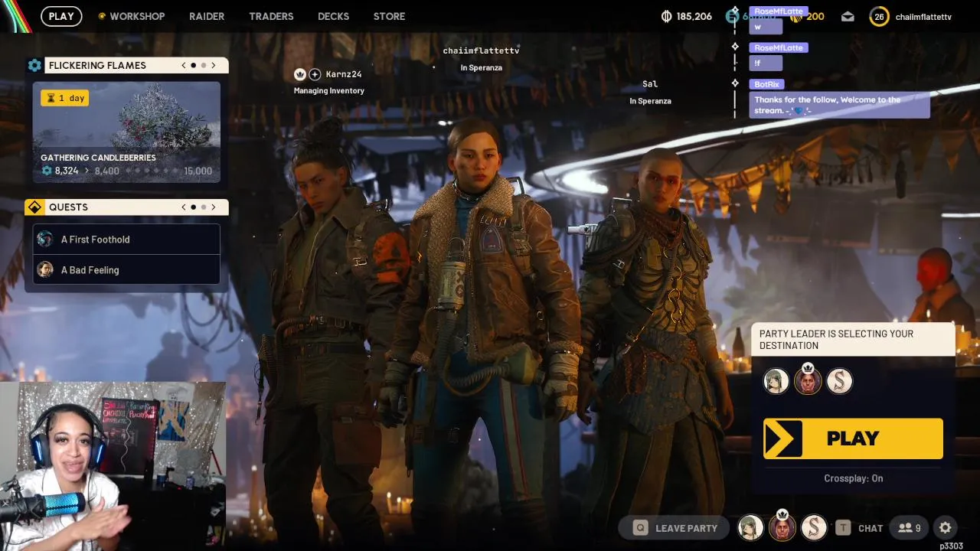Go to the DECKS tab

(333, 16)
